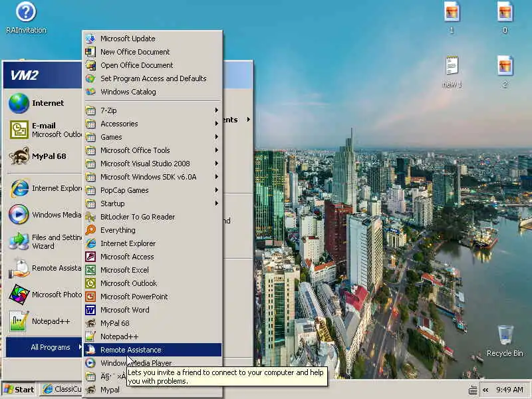The height and width of the screenshot is (399, 532).
Task: Open Windows Media from recent programs
Action: (x=43, y=215)
